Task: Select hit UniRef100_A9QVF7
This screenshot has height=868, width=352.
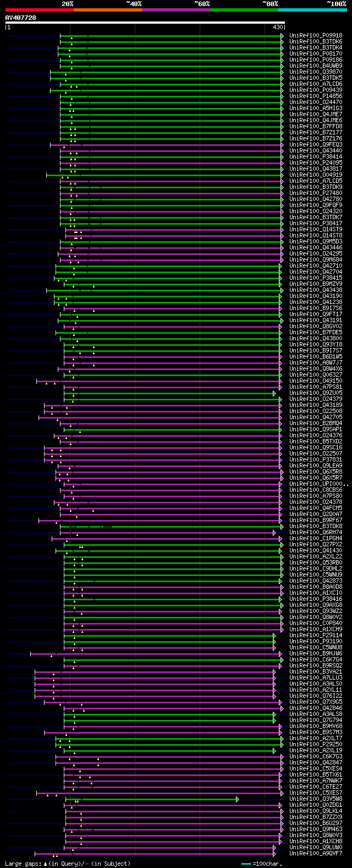Action: click(316, 853)
